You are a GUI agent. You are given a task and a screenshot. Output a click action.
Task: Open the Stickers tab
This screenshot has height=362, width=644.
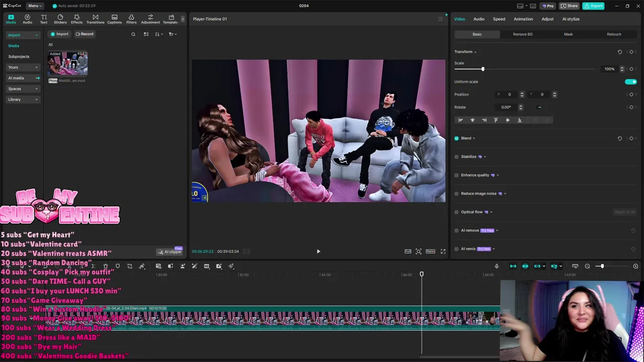(60, 19)
